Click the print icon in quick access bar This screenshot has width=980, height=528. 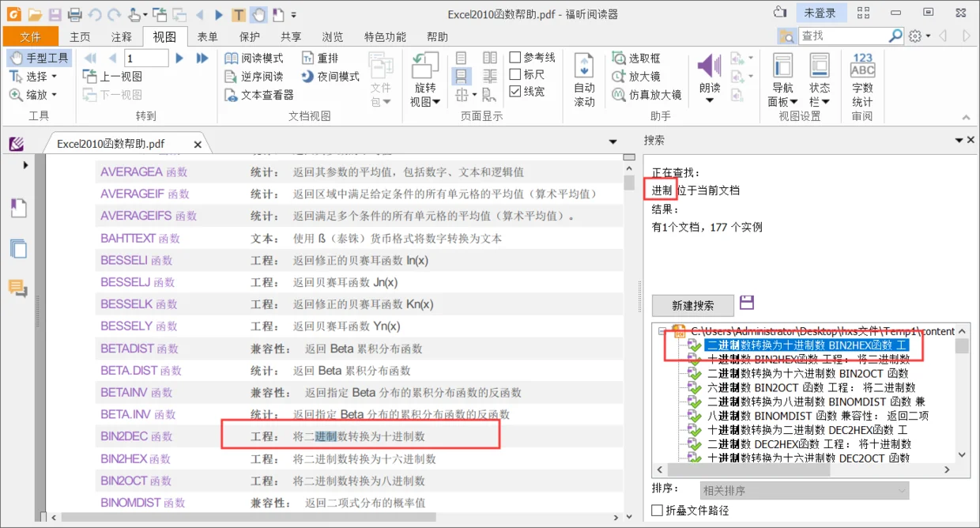[74, 14]
